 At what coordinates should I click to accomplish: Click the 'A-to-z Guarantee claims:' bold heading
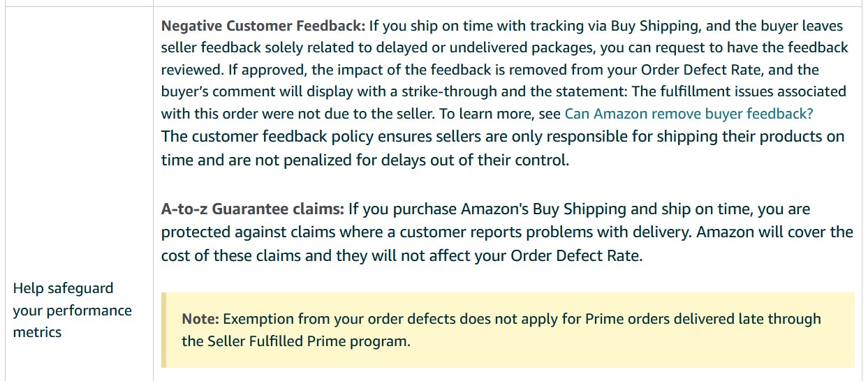[x=253, y=209]
